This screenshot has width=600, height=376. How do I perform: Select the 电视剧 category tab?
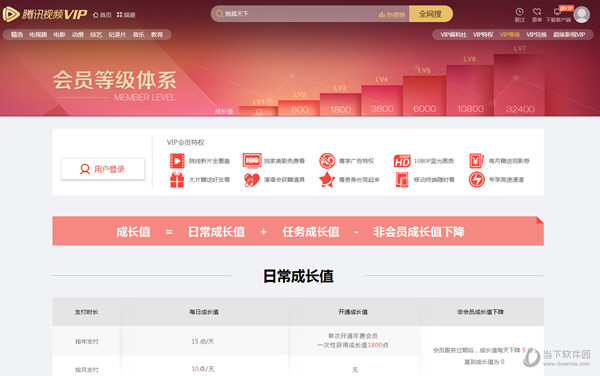point(38,34)
